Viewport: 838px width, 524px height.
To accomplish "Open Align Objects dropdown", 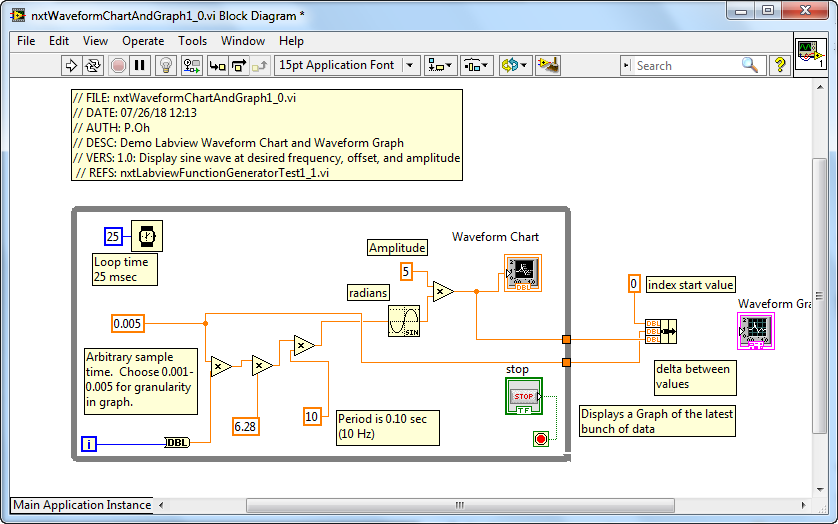I will tap(440, 66).
